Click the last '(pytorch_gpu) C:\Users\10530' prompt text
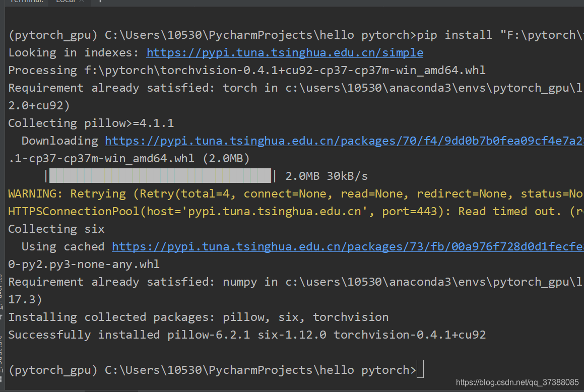The width and height of the screenshot is (584, 392). pyautogui.click(x=212, y=370)
